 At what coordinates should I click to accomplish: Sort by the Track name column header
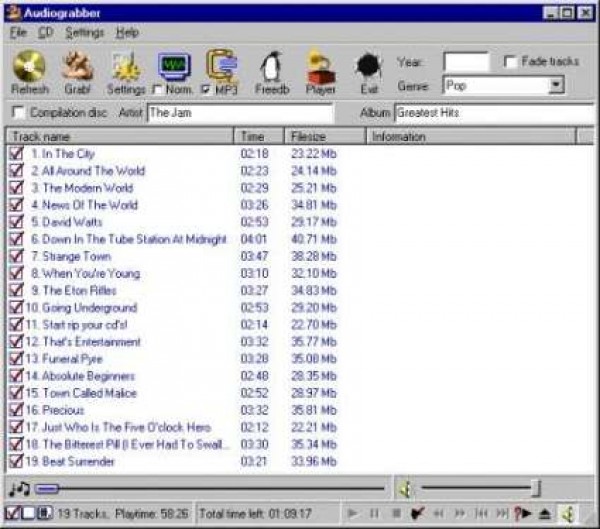pos(120,136)
